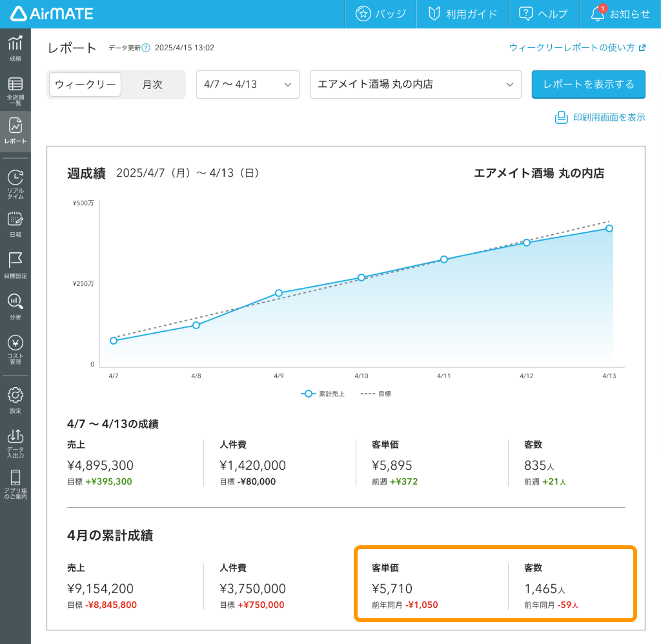
Task: Toggle the 累計売上 legend item
Action: [x=323, y=394]
